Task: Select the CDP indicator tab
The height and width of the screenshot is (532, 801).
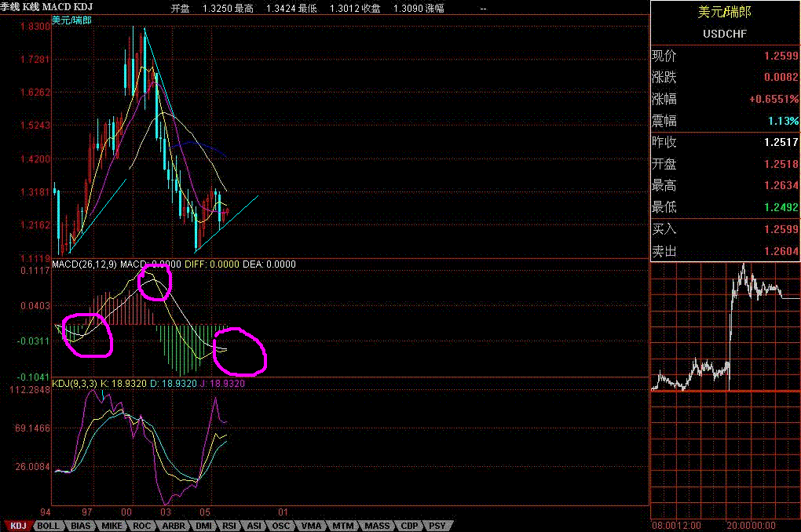Action: tap(409, 526)
